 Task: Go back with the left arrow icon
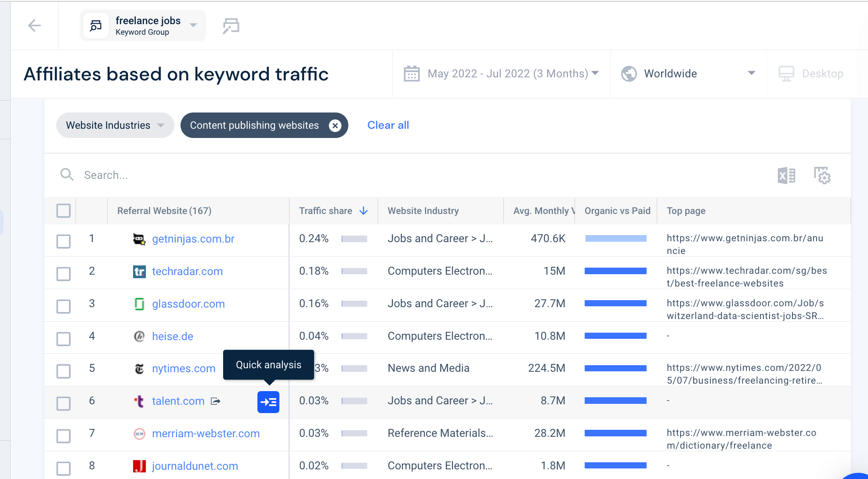coord(34,25)
